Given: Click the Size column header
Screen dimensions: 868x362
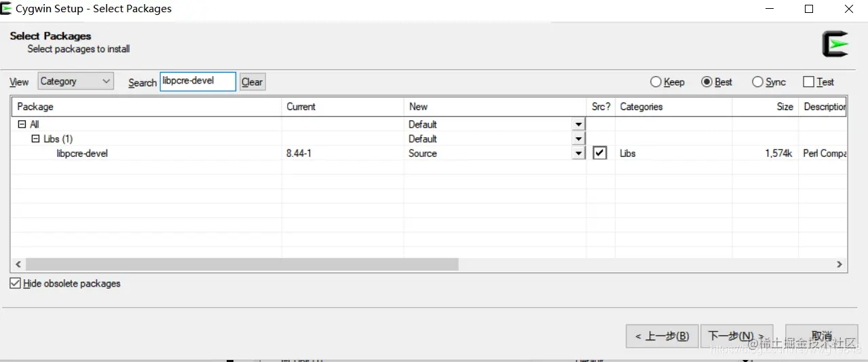Looking at the screenshot, I should [765, 107].
